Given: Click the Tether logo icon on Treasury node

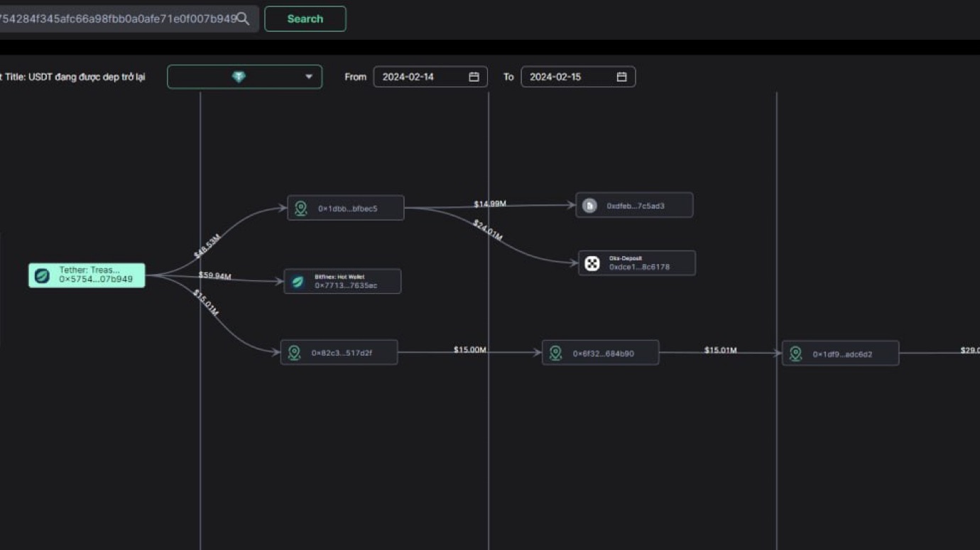Looking at the screenshot, I should [x=42, y=275].
